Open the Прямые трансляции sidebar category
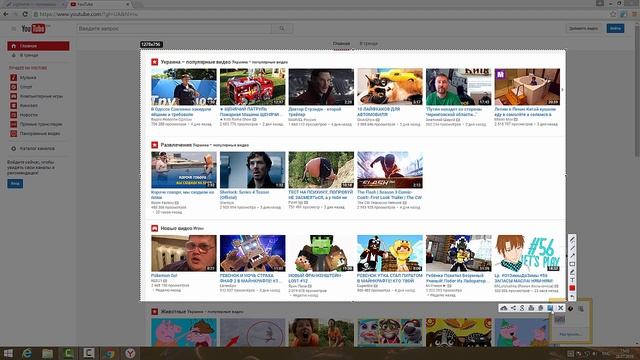Screen dimensions: 640x360 [x=37, y=124]
